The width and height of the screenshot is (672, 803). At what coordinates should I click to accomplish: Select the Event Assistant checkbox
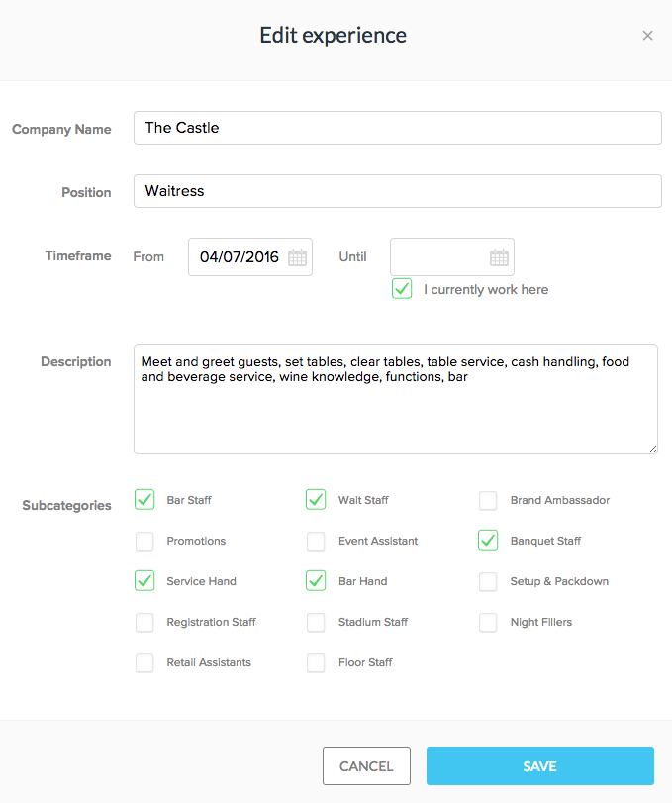pyautogui.click(x=316, y=541)
